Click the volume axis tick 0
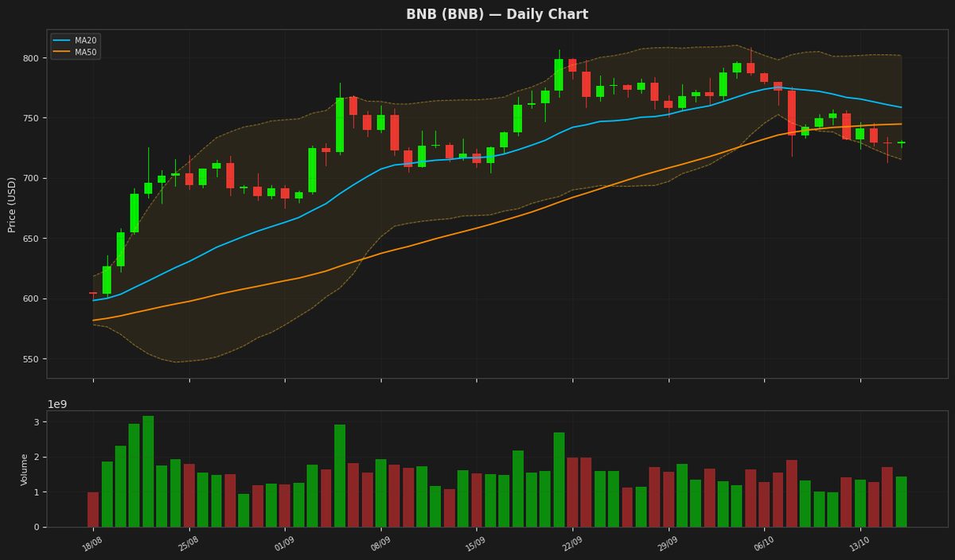This screenshot has height=560, width=955. 36,527
